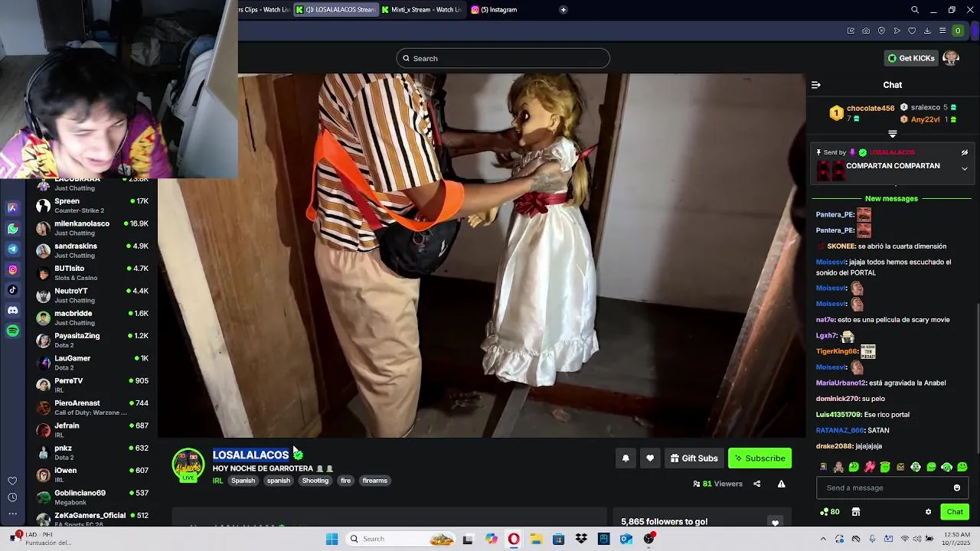Open Spreen's Counter-Strike 2 channel
The width and height of the screenshot is (980, 551).
click(x=92, y=206)
